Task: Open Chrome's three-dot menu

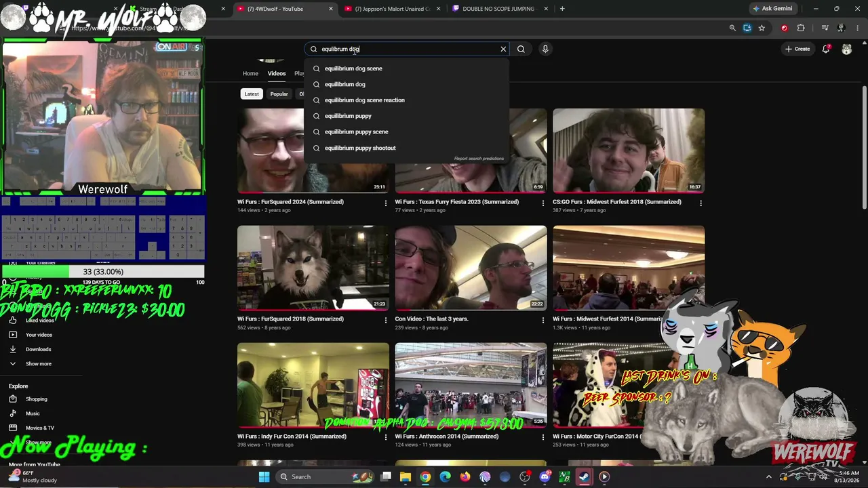Action: (858, 28)
